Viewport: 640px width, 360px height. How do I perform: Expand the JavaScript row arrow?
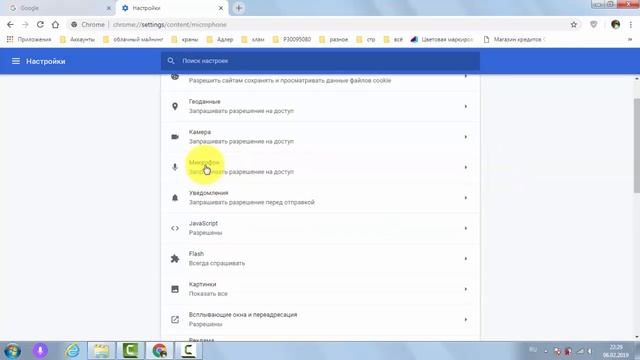[x=465, y=228]
